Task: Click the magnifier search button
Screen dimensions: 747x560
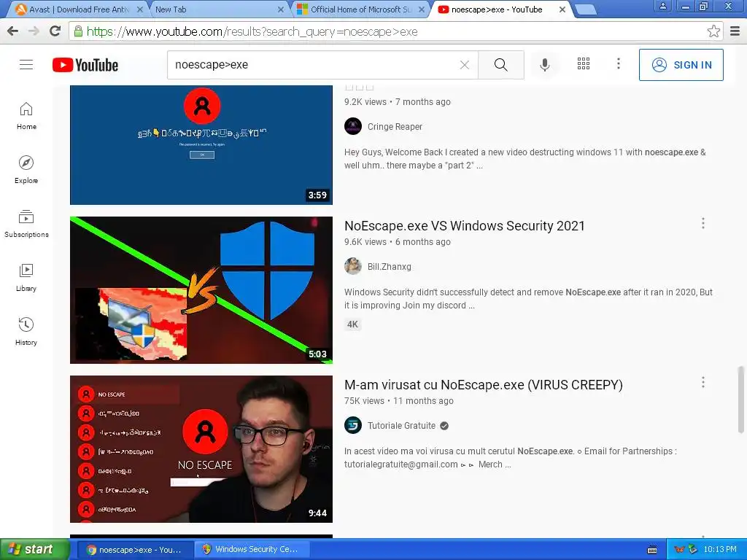Action: (500, 65)
